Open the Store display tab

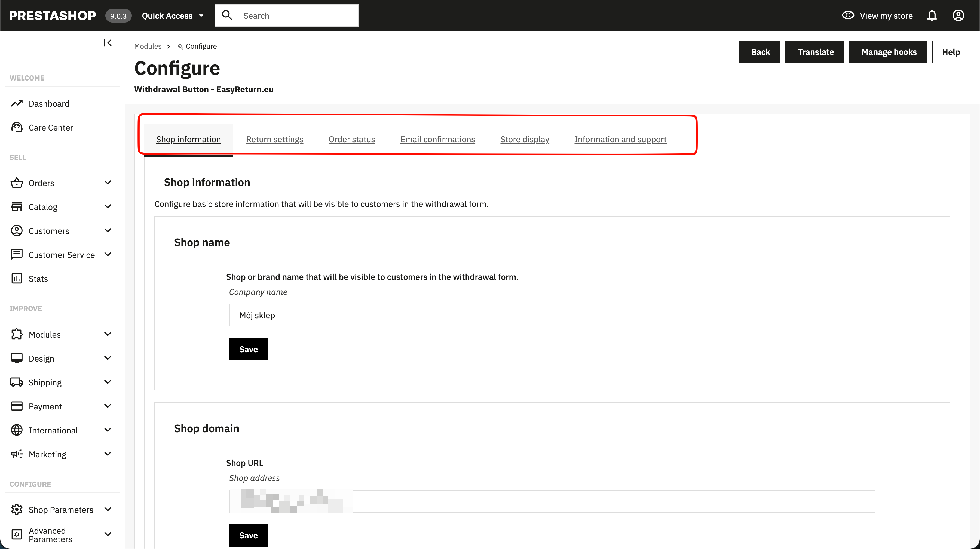point(525,139)
